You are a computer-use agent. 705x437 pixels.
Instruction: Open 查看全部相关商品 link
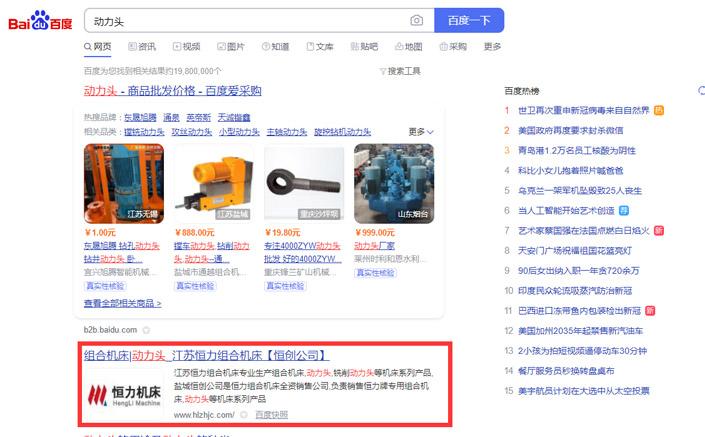[122, 304]
